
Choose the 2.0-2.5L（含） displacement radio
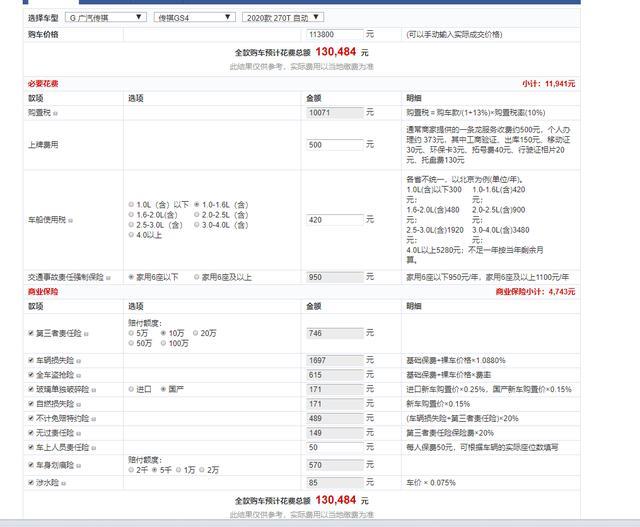[x=197, y=214]
